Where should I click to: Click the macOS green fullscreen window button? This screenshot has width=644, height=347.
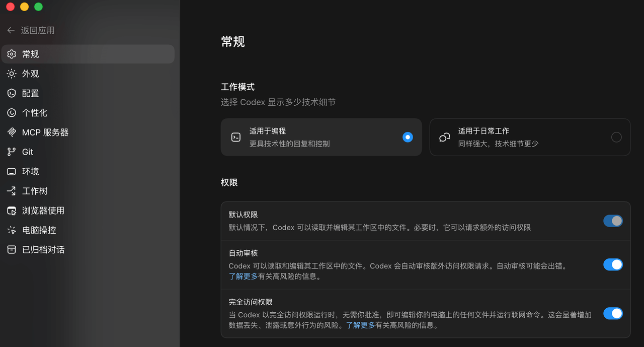pyautogui.click(x=38, y=7)
